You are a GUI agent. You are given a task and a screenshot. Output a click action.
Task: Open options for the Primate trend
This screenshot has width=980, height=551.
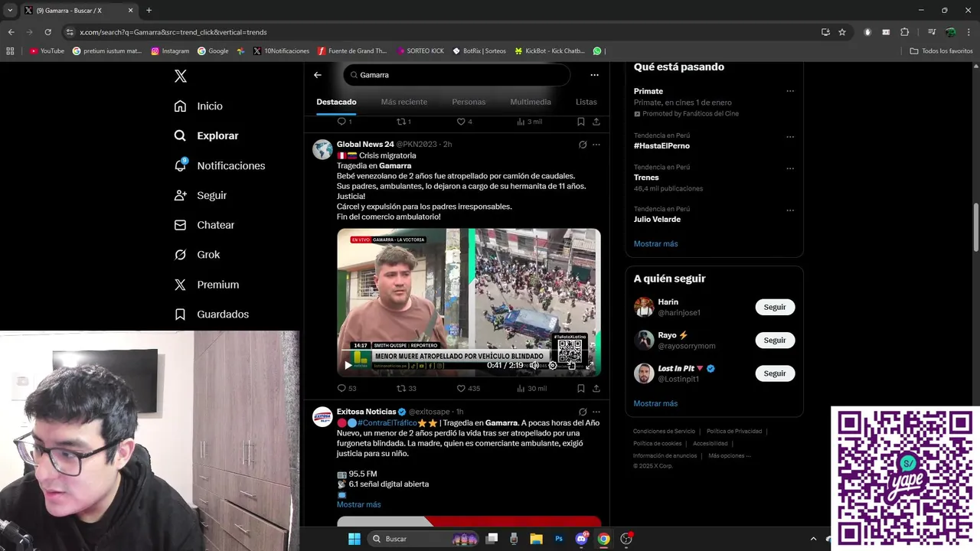click(790, 91)
